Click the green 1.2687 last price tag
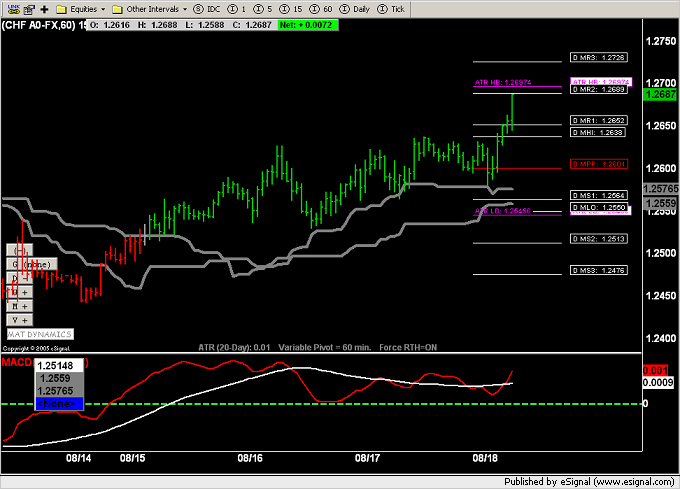This screenshot has width=680, height=489. click(x=660, y=94)
